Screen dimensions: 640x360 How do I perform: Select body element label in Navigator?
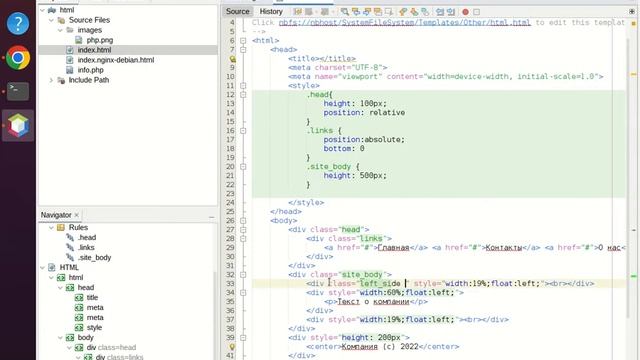coord(85,338)
